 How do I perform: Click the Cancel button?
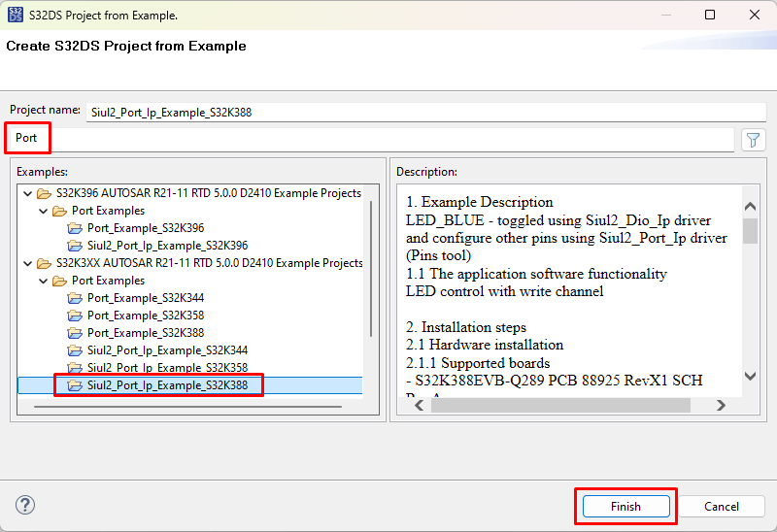pyautogui.click(x=721, y=506)
